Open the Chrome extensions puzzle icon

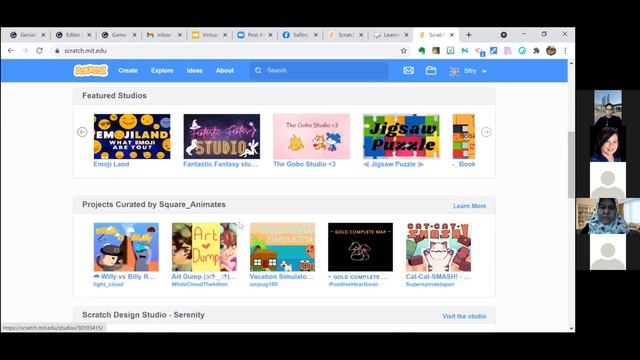pyautogui.click(x=536, y=51)
